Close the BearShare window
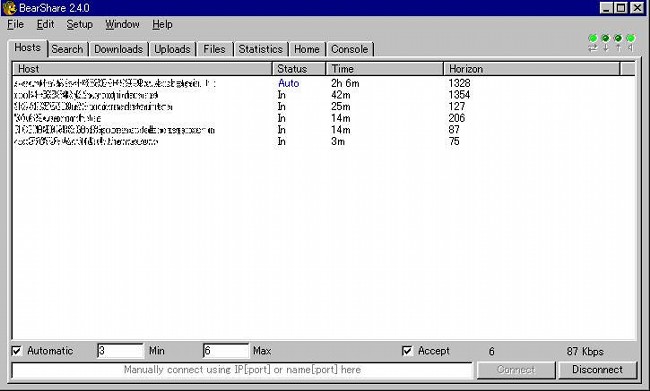The width and height of the screenshot is (650, 391). pyautogui.click(x=637, y=8)
